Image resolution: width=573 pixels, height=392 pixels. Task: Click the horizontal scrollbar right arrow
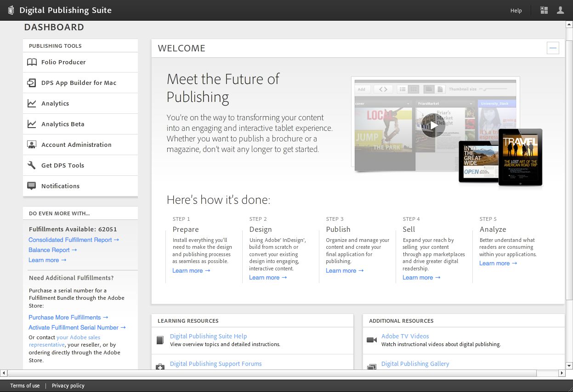pos(562,373)
